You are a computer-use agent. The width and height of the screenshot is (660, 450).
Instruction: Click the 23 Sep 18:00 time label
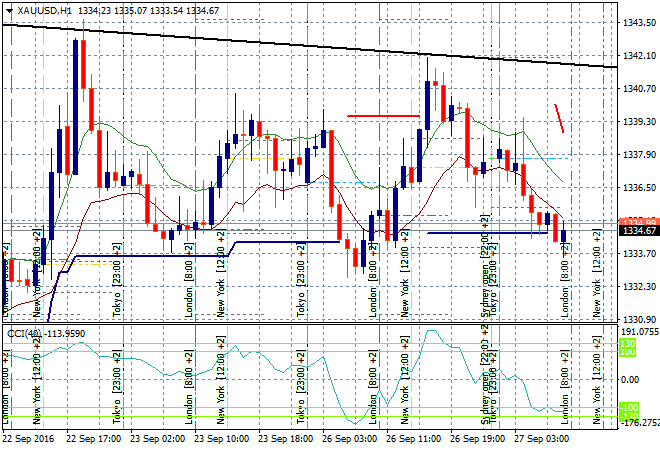click(x=285, y=439)
